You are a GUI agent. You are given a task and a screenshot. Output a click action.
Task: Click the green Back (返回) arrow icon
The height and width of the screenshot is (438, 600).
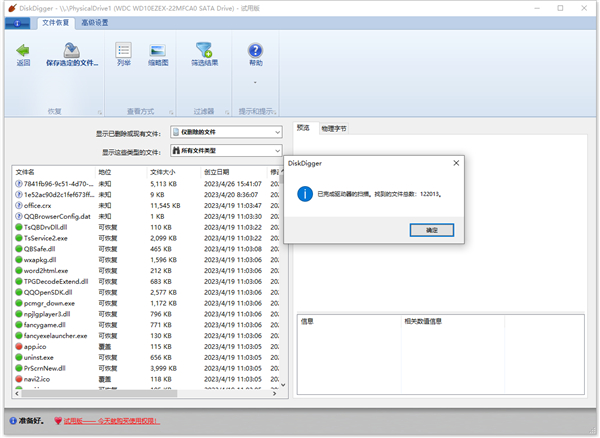coord(23,49)
